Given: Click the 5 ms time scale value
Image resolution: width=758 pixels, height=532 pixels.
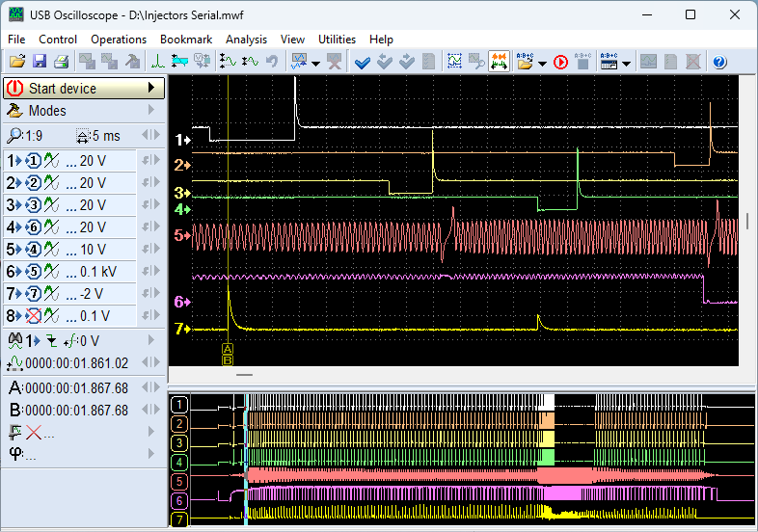Looking at the screenshot, I should click(106, 136).
